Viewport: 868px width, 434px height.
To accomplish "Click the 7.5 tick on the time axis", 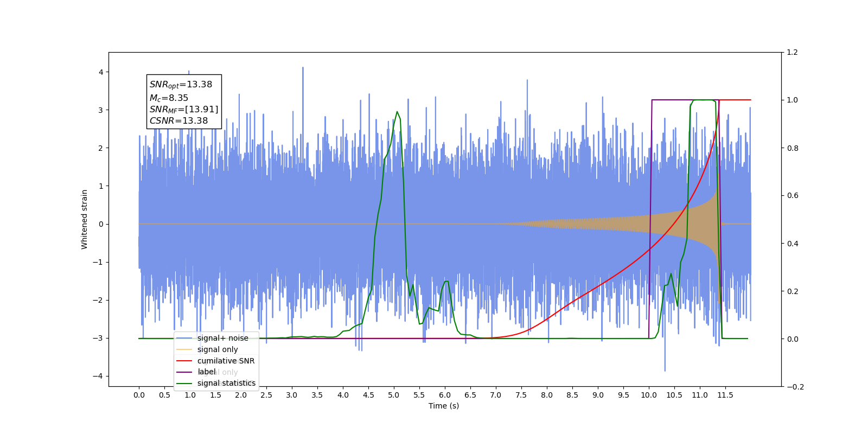I will pyautogui.click(x=521, y=395).
